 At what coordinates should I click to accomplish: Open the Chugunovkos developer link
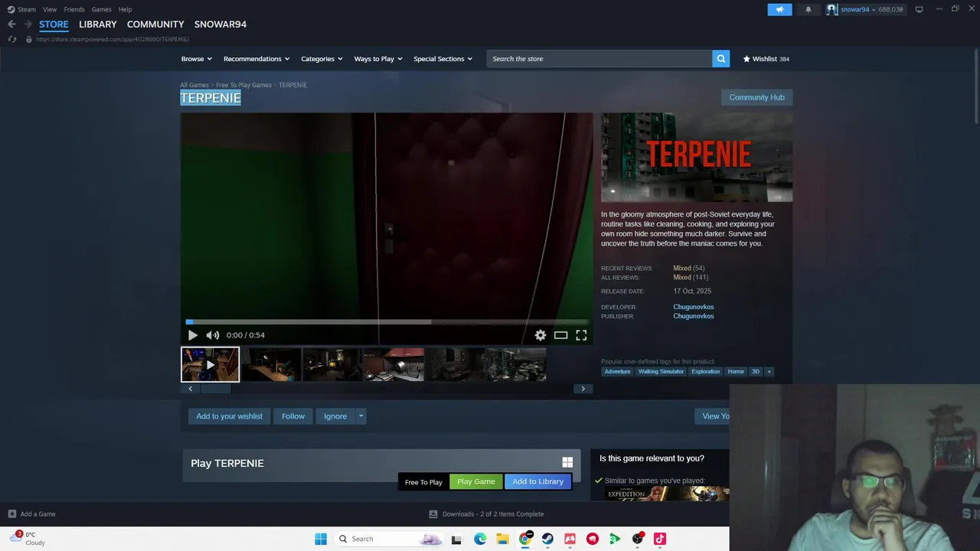coord(694,307)
